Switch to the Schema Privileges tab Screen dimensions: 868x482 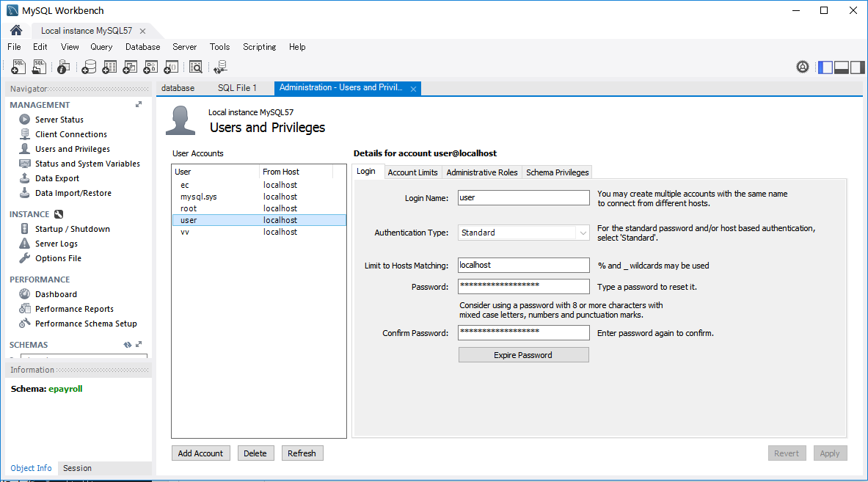pyautogui.click(x=558, y=172)
